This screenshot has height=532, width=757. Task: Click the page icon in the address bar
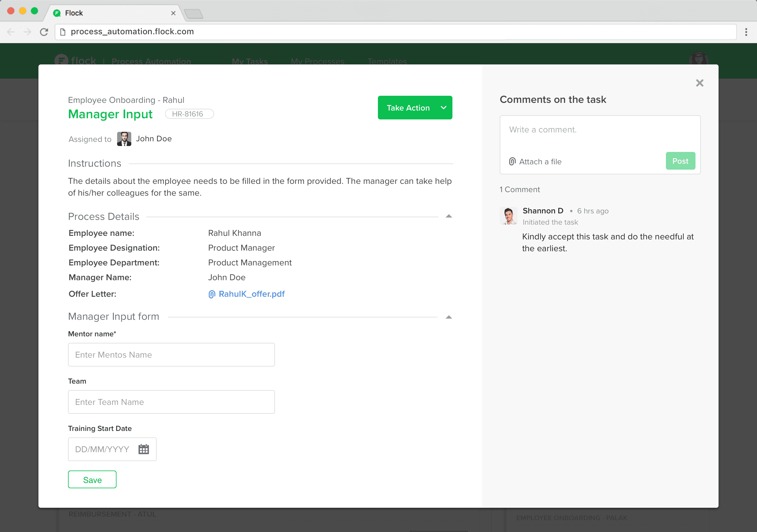tap(63, 32)
